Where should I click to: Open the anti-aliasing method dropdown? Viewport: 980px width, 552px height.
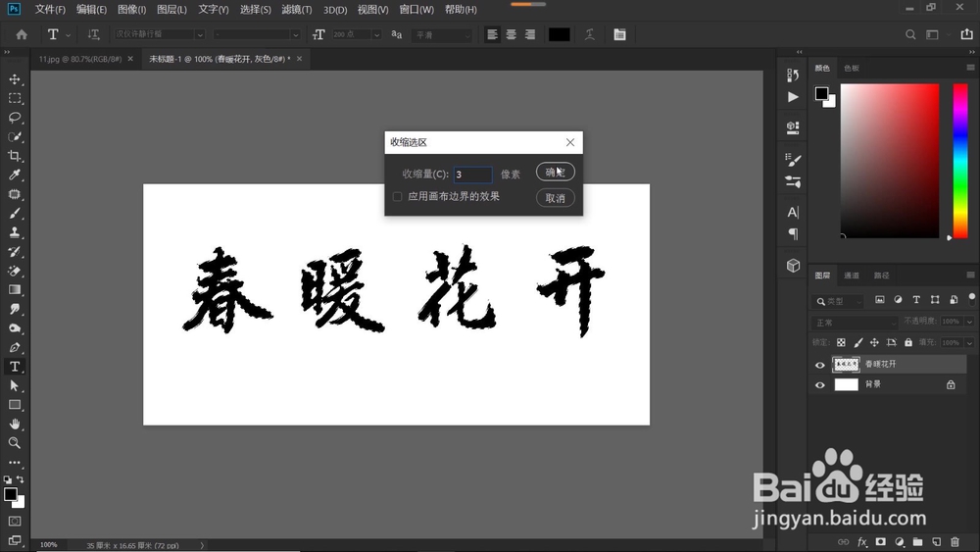coord(441,35)
